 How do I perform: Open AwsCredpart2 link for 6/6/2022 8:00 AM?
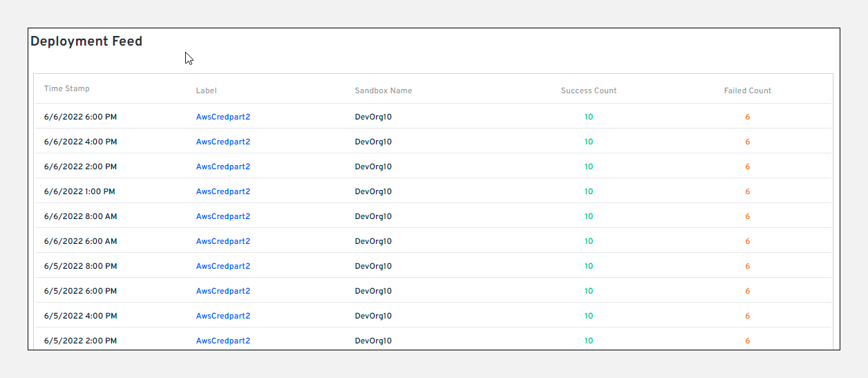[223, 216]
